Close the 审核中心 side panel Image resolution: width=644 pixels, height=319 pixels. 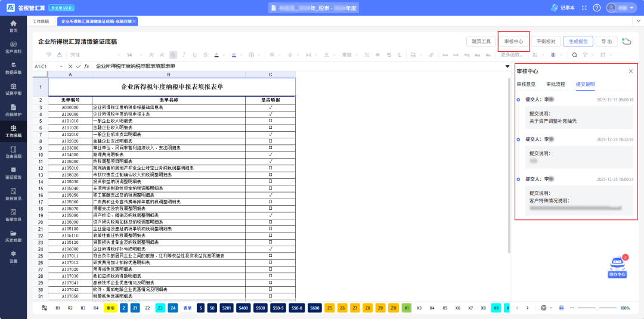pos(631,71)
